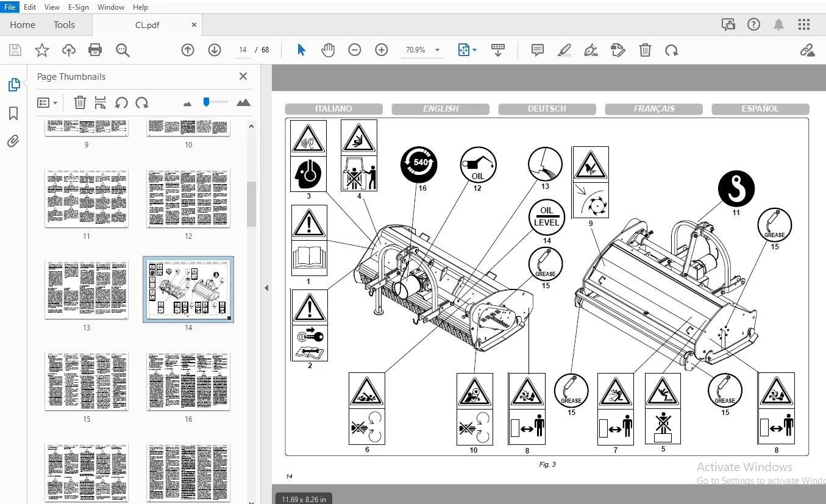Collapse the navigation pane with the arrow
The image size is (826, 504).
tap(266, 288)
